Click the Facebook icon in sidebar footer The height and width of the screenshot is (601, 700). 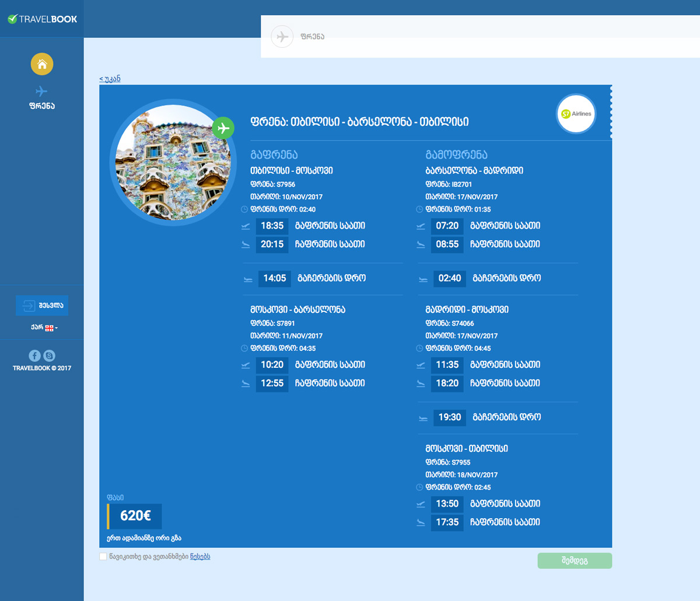(x=35, y=356)
